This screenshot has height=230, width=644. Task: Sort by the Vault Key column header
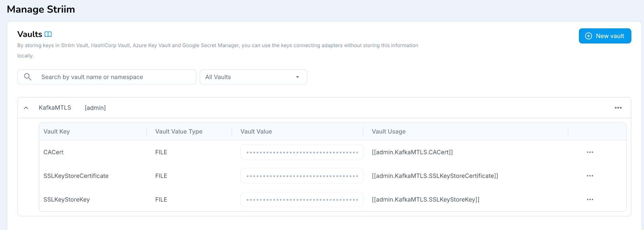point(57,131)
